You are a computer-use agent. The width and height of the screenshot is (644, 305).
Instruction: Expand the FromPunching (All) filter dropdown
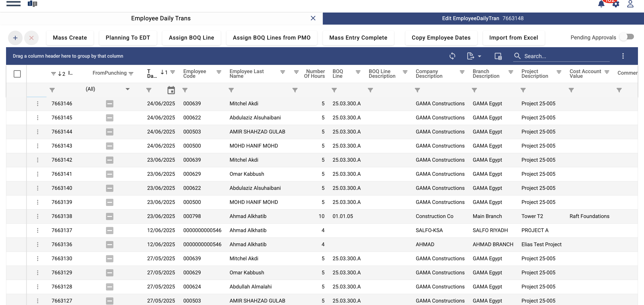pos(127,89)
